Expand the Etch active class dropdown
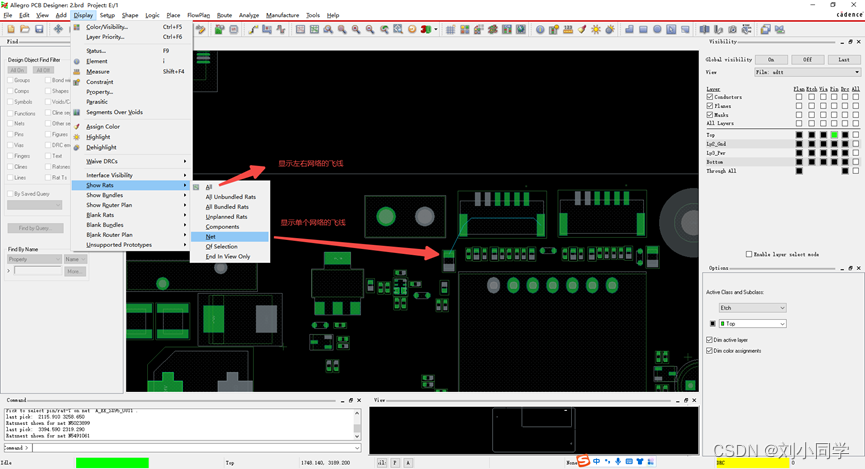This screenshot has width=865, height=469. (x=753, y=307)
